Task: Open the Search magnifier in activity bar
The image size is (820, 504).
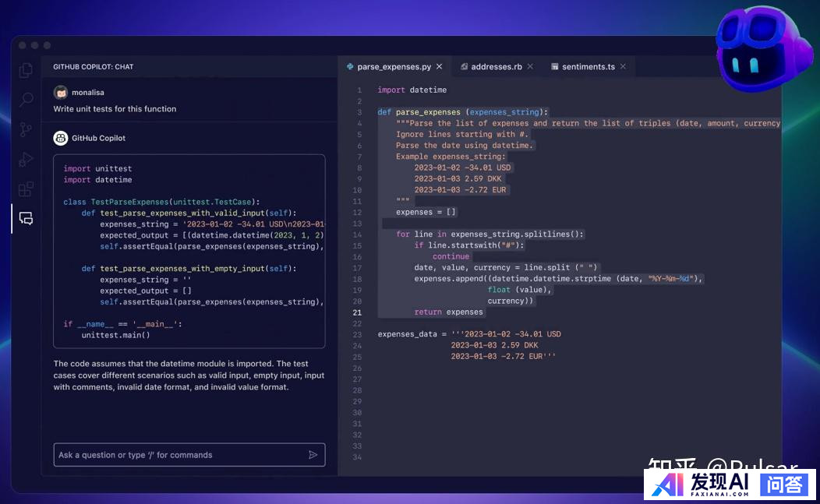Action: pyautogui.click(x=27, y=100)
